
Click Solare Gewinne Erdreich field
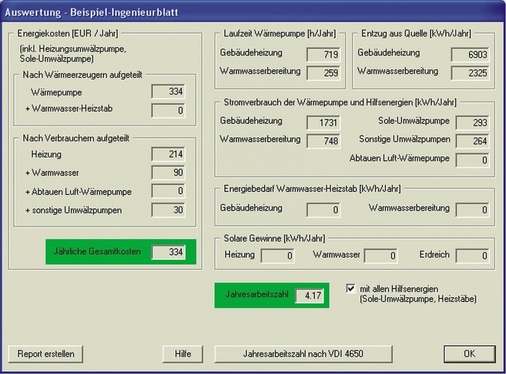coord(473,256)
